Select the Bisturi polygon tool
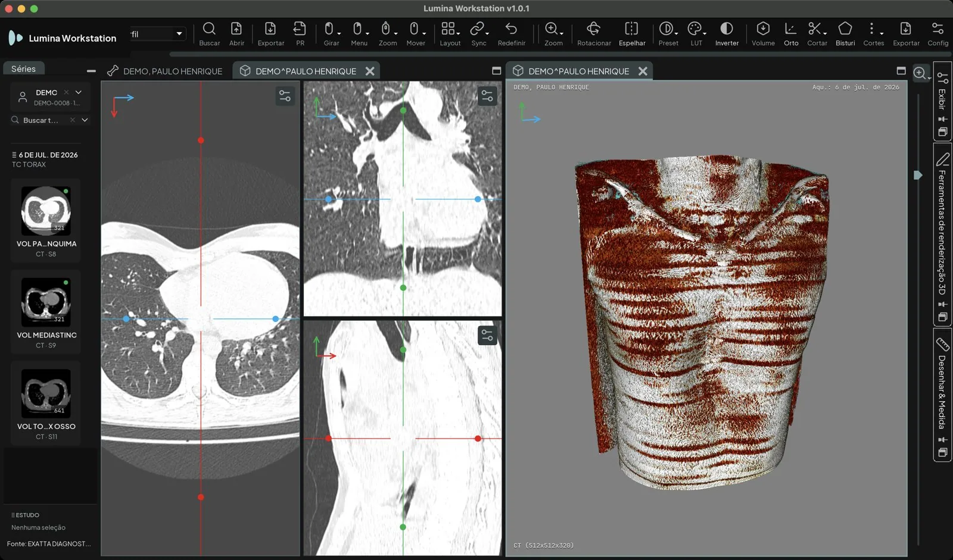 coord(845,34)
